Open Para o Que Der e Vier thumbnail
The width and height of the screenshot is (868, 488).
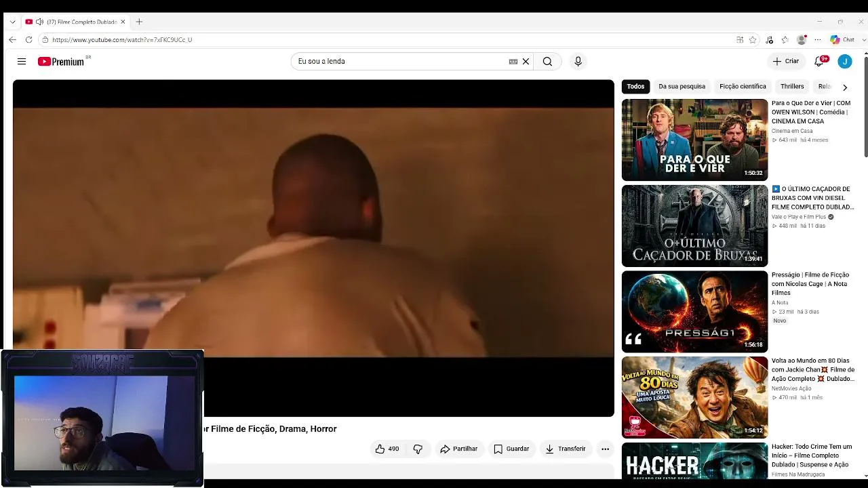click(x=694, y=140)
